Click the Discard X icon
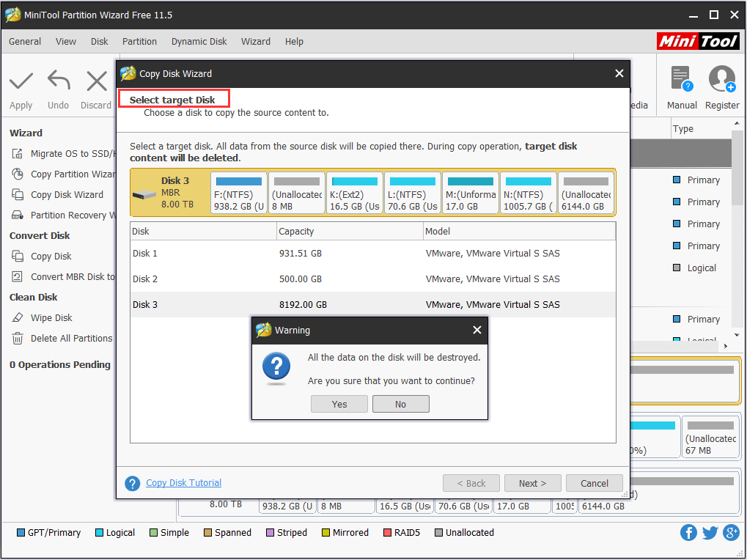747x560 pixels. [97, 81]
